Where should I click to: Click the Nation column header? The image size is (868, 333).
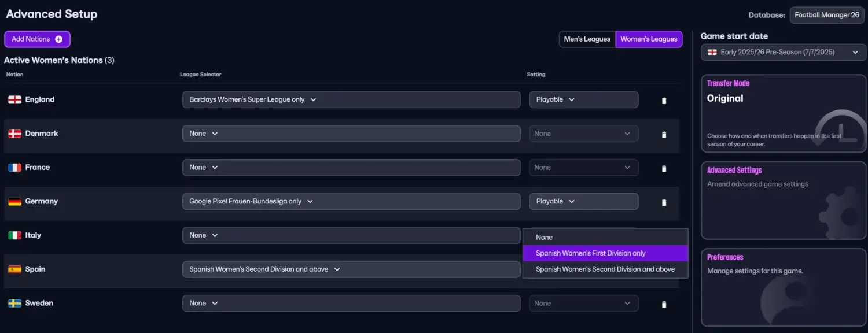point(15,75)
